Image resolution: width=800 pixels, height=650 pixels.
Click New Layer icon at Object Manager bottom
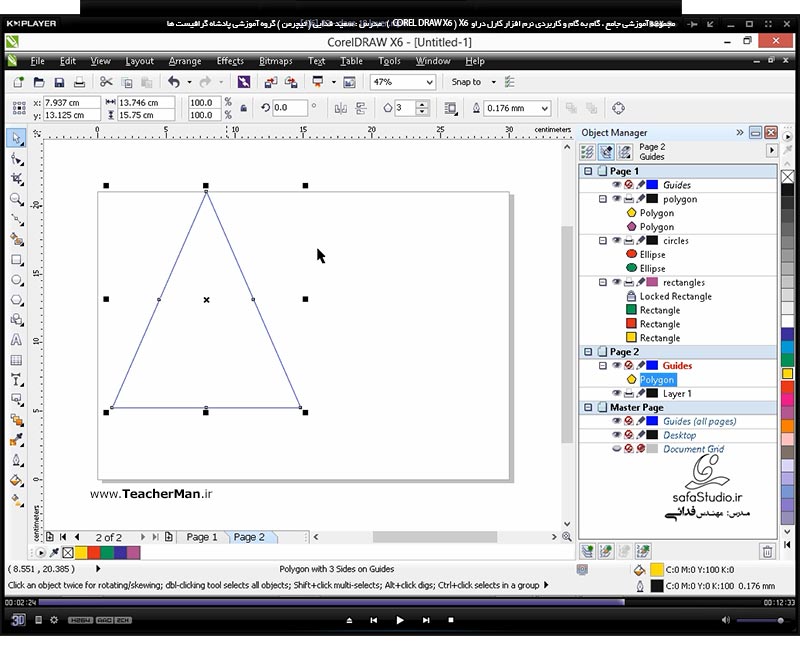click(x=588, y=552)
